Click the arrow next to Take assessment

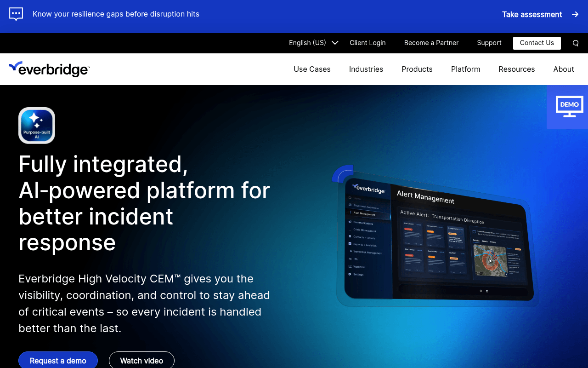coord(575,14)
